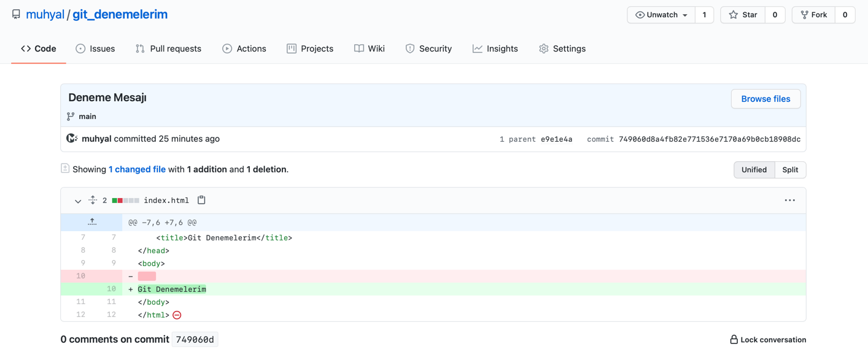Viewport: 868px width, 352px height.
Task: Click the Code tab angle brackets icon
Action: [26, 48]
